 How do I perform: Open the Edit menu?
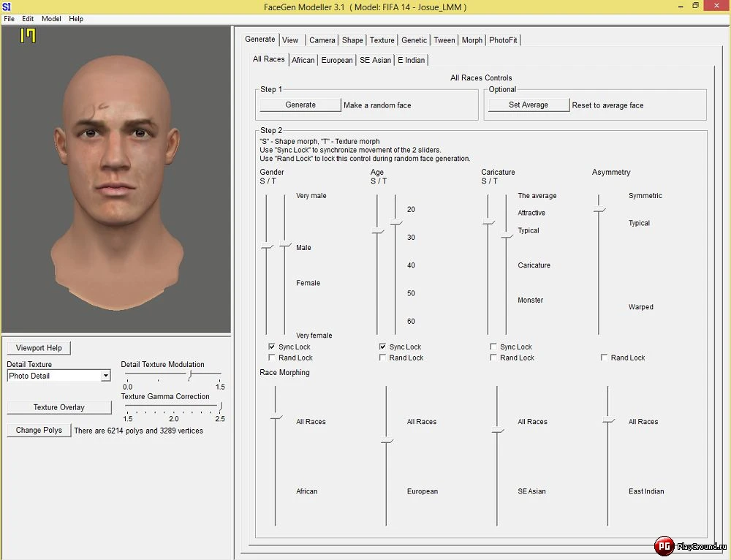pyautogui.click(x=28, y=18)
